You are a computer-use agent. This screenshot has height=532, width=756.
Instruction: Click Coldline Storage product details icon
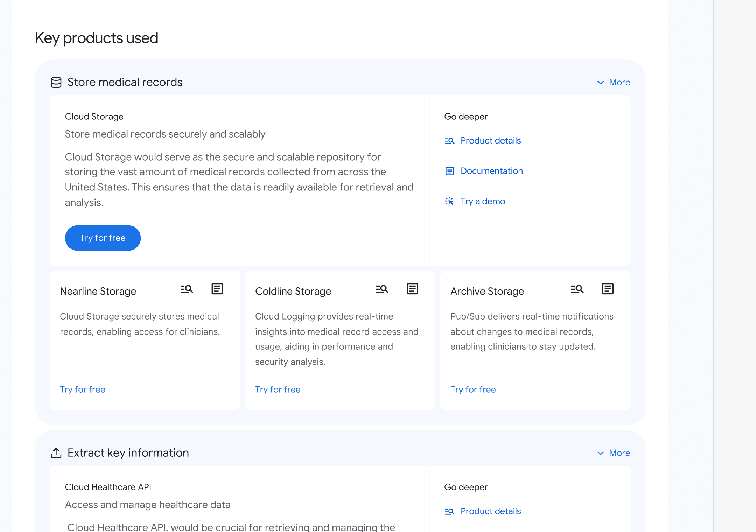click(x=382, y=289)
